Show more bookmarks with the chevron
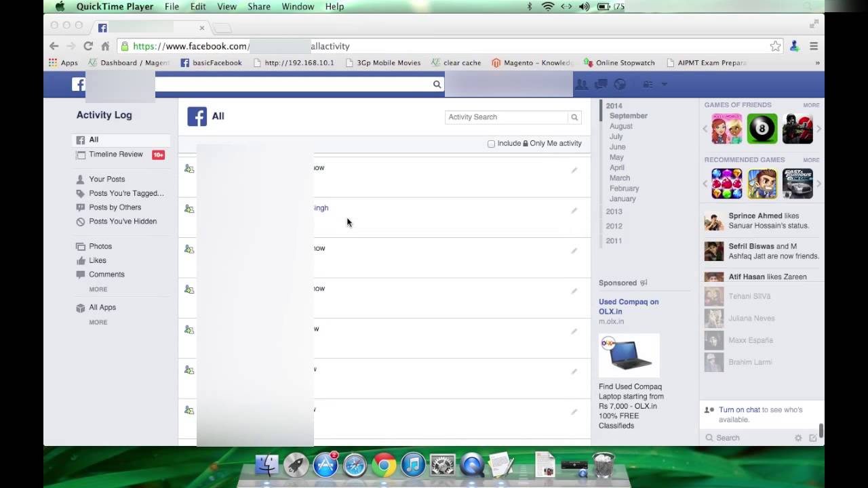The width and height of the screenshot is (868, 488). coord(817,63)
